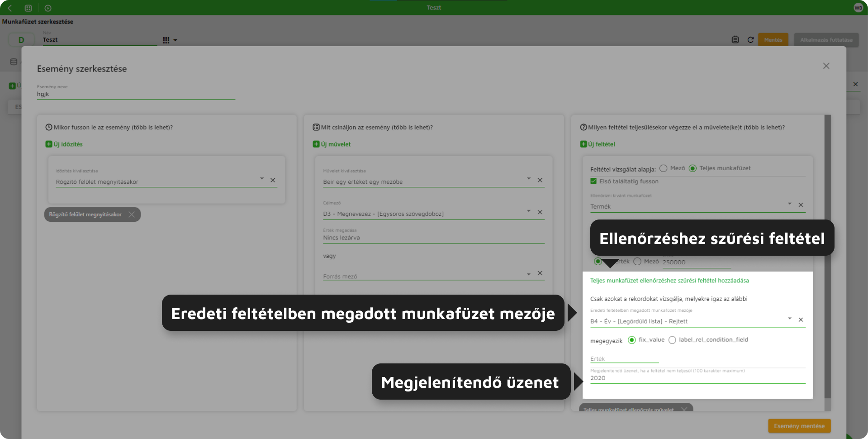Click the message field containing 2020
The width and height of the screenshot is (868, 439).
tap(697, 378)
